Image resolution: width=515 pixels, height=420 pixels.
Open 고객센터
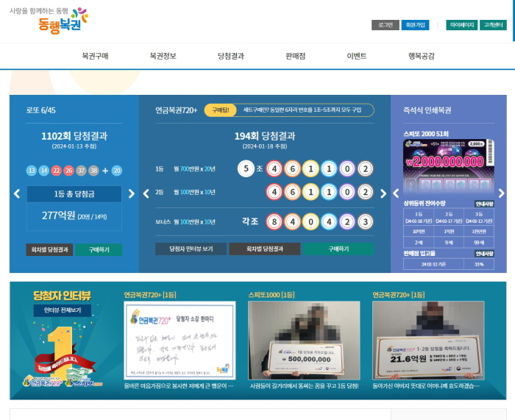(494, 25)
